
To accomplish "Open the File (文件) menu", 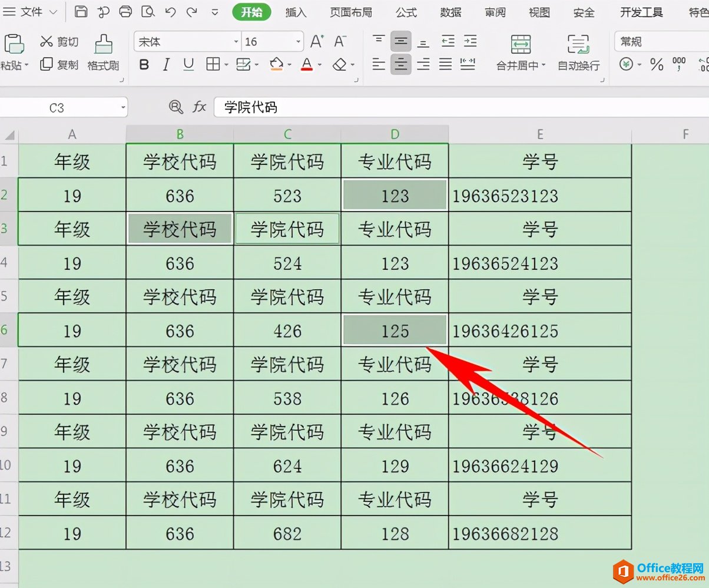I will [31, 12].
